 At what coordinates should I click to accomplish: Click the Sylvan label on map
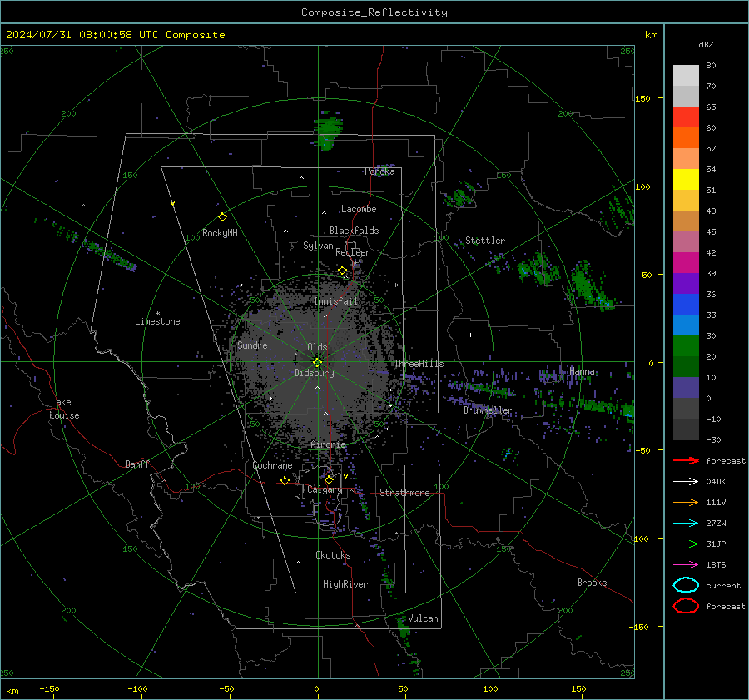click(x=318, y=246)
